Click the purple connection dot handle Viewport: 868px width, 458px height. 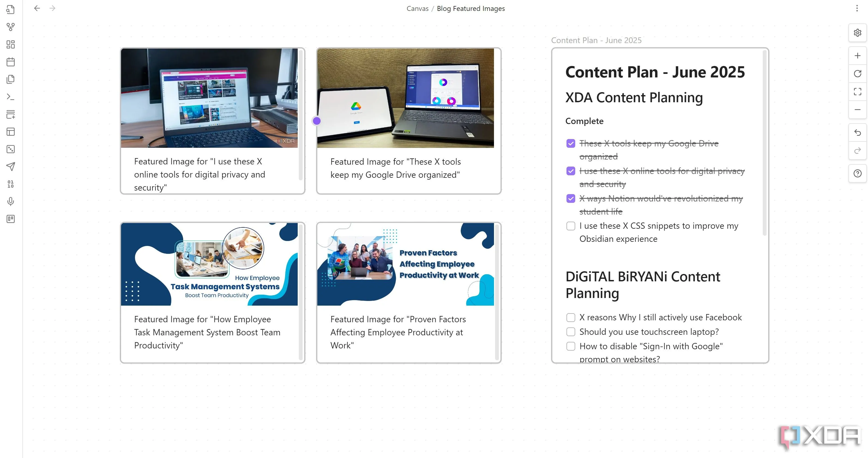(317, 121)
